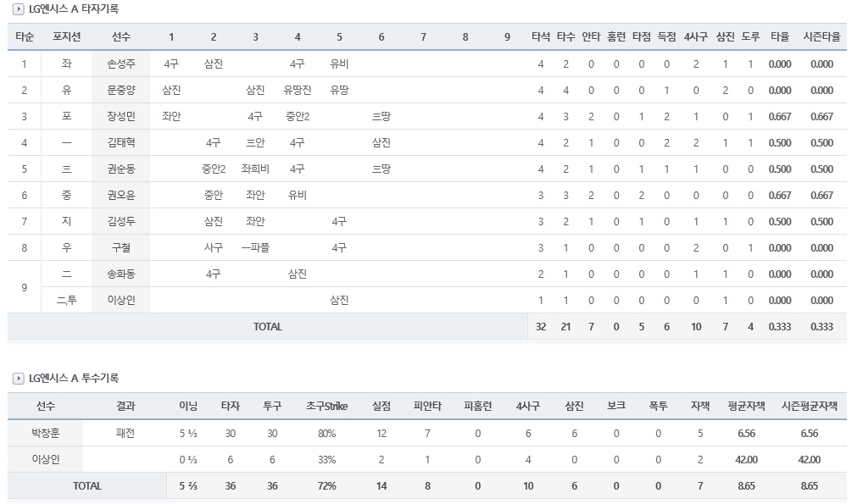This screenshot has width=852, height=504.
Task: Click 이상인 in the pitching record table
Action: (46, 459)
